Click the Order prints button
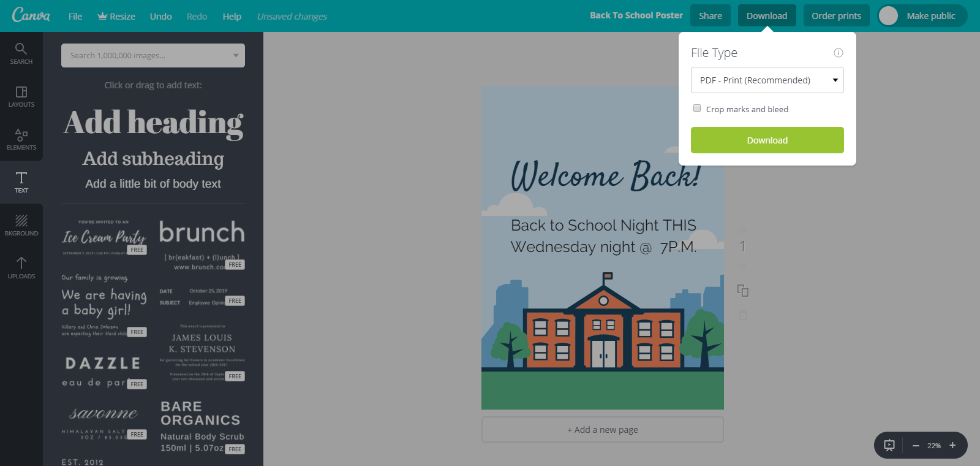Viewport: 980px width, 466px height. tap(837, 16)
